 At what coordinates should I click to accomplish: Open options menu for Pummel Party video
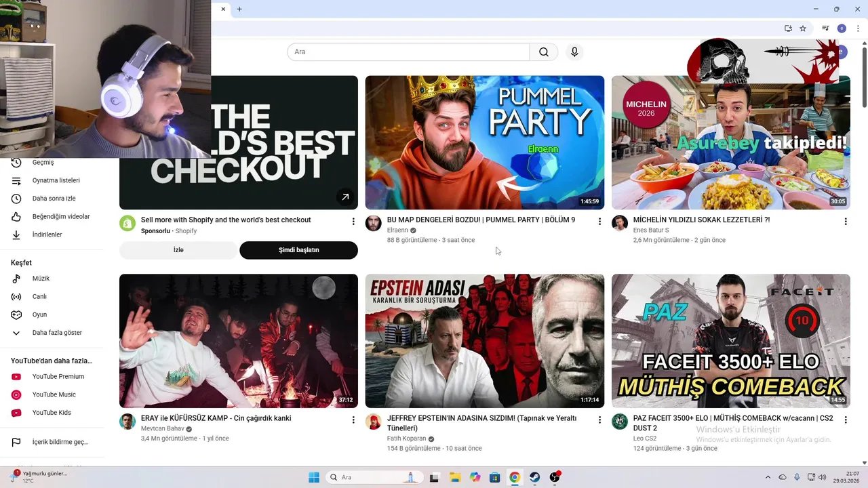[x=599, y=222]
